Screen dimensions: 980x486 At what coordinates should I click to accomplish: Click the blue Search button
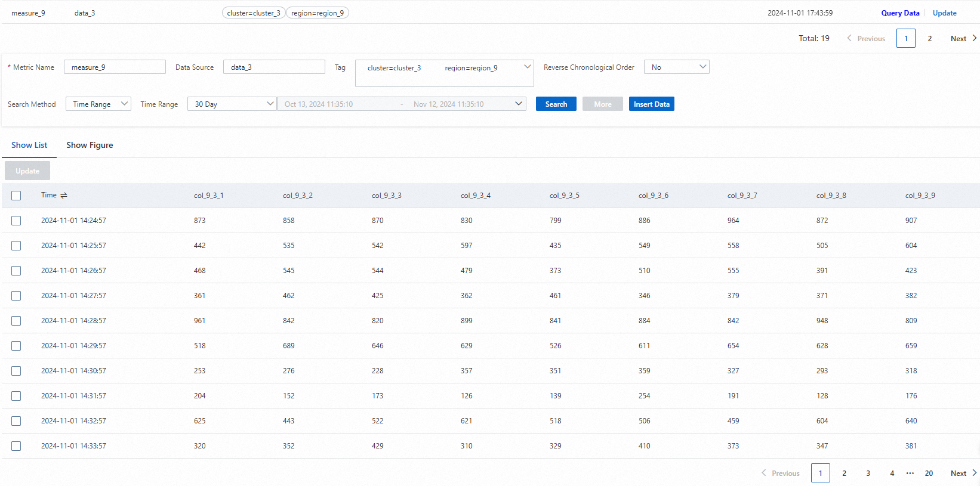pos(556,104)
